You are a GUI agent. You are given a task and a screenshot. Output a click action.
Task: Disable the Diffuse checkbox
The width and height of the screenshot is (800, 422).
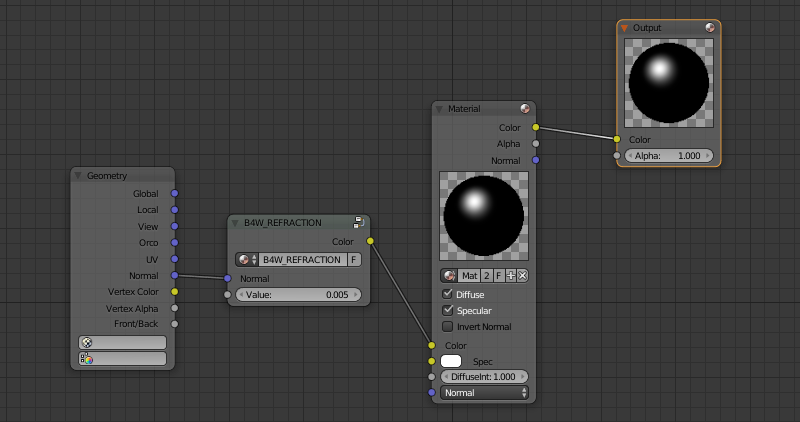click(447, 294)
